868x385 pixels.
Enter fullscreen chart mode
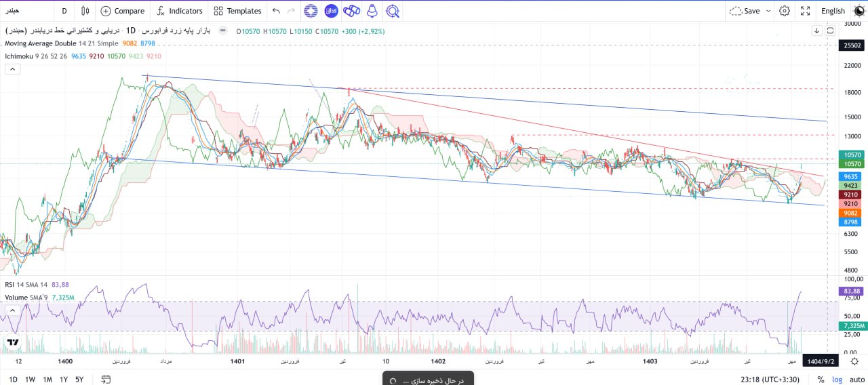[806, 11]
